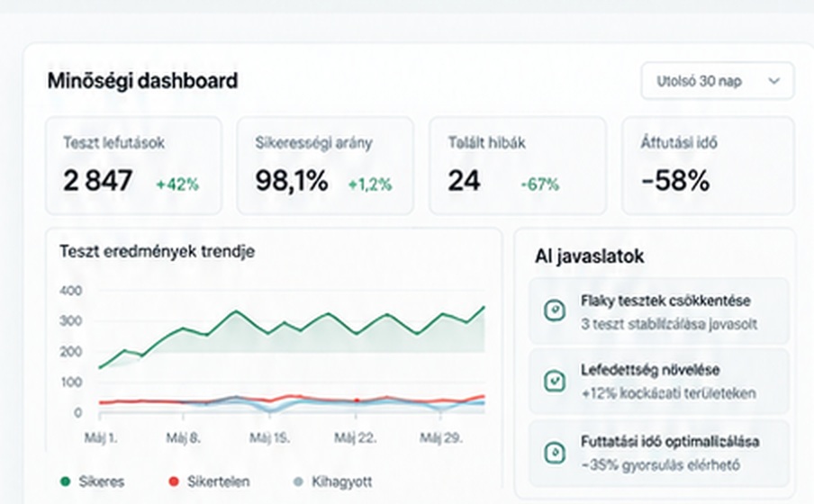Select the Futtatási idő optimalizálása suggestion
The image size is (814, 504).
tap(659, 453)
